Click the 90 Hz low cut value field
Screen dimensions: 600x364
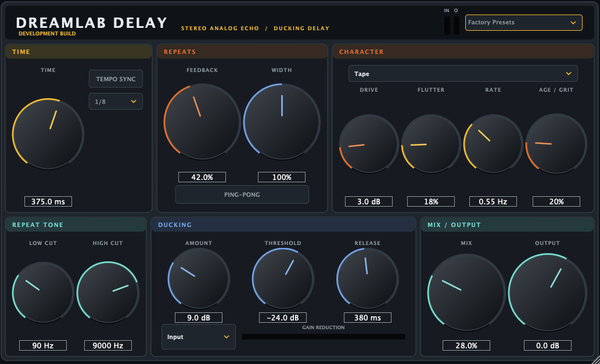pos(43,345)
